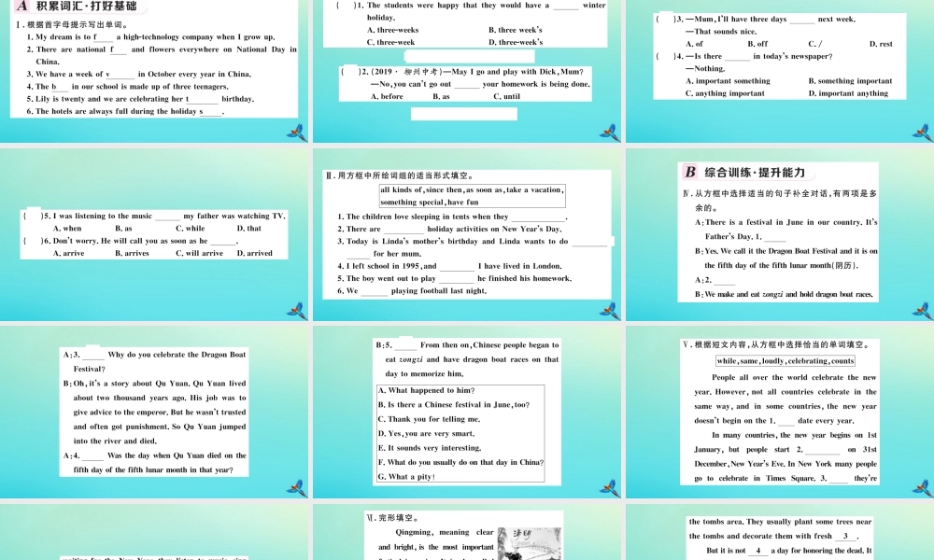Select answer option 'A. when' in question 5
The height and width of the screenshot is (560, 934).
pos(66,229)
